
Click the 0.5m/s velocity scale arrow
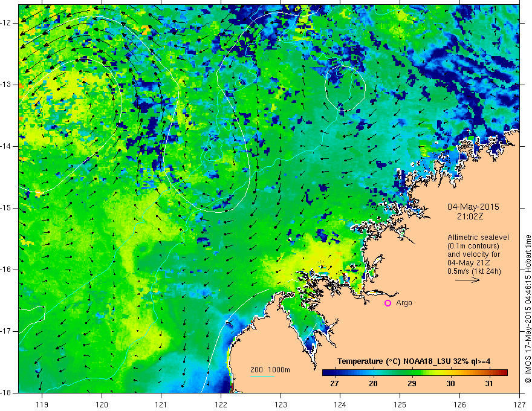467,280
